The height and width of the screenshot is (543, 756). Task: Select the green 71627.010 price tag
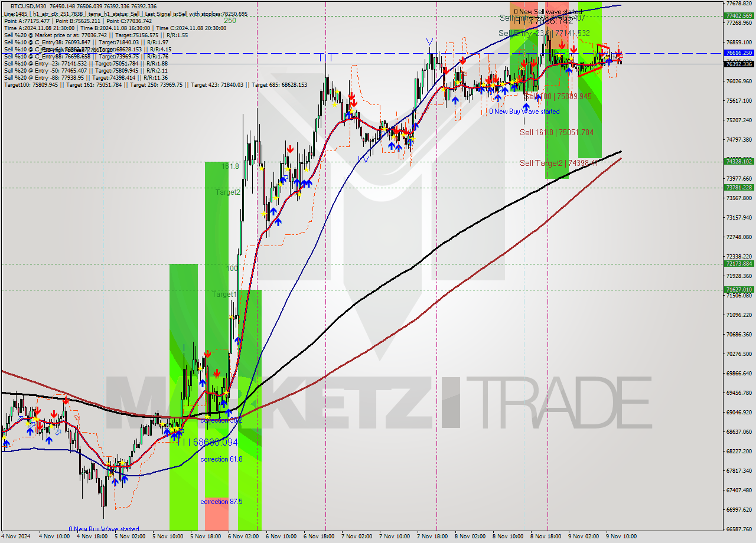[x=739, y=290]
